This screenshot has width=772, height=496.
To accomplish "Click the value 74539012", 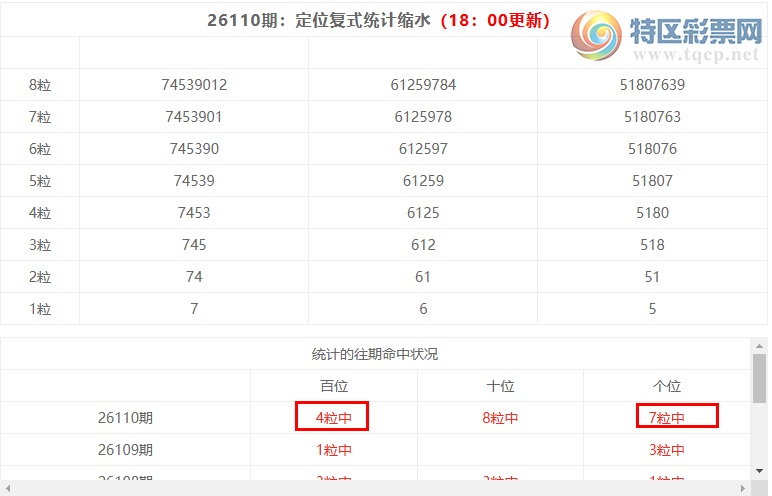I will 194,85.
